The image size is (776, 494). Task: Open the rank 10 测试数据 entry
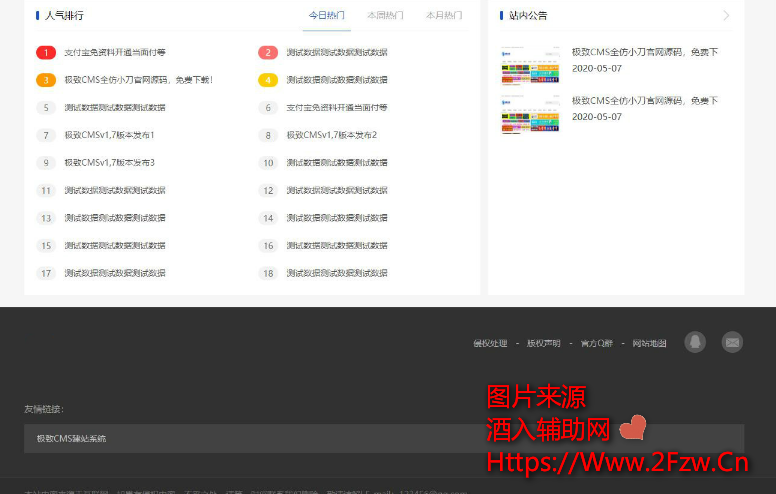(337, 162)
